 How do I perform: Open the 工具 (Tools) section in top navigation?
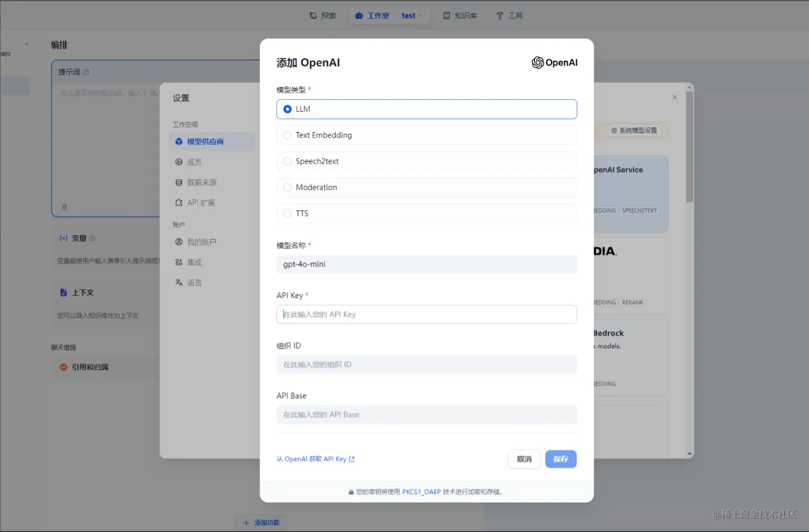point(509,16)
